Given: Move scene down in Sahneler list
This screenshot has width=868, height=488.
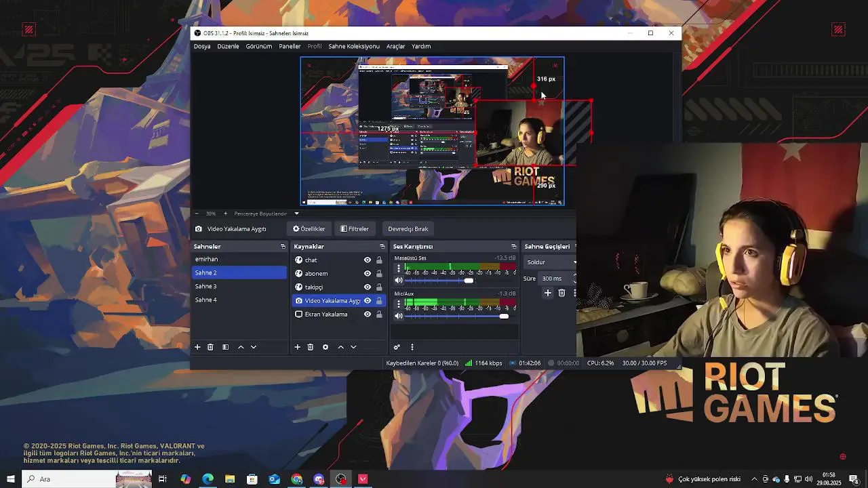Looking at the screenshot, I should (x=254, y=347).
